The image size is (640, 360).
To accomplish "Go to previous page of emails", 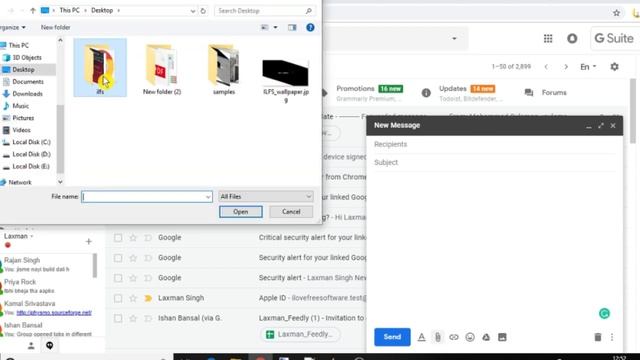I will pyautogui.click(x=546, y=67).
